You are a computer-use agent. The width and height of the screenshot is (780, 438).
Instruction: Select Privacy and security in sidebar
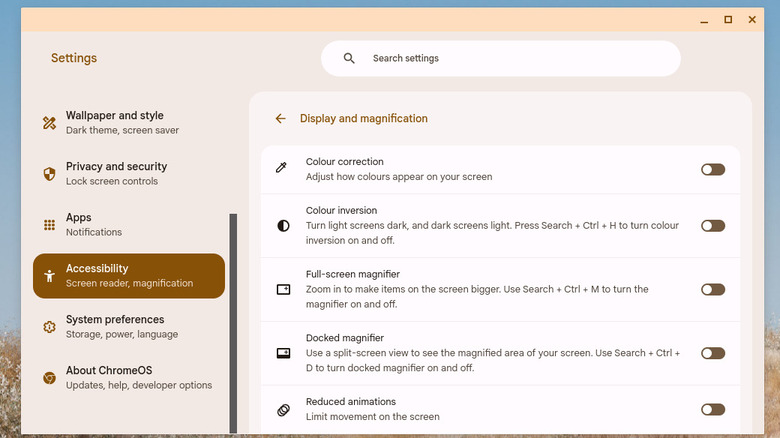click(x=116, y=173)
